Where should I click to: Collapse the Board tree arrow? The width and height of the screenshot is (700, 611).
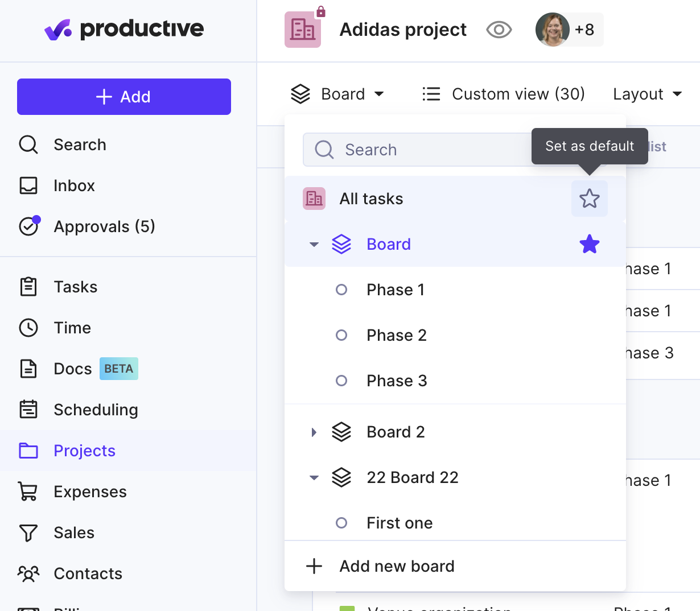pyautogui.click(x=314, y=245)
